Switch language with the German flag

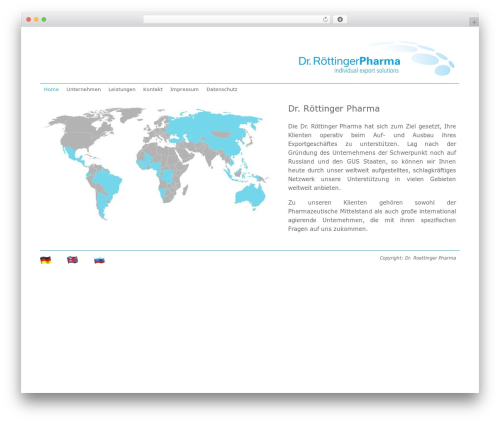pos(46,260)
